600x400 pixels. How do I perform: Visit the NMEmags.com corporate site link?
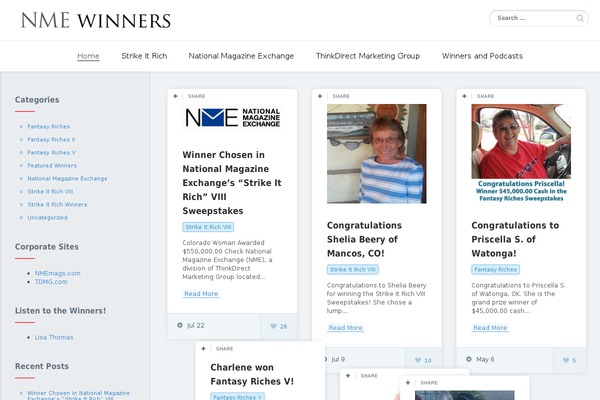coord(57,273)
